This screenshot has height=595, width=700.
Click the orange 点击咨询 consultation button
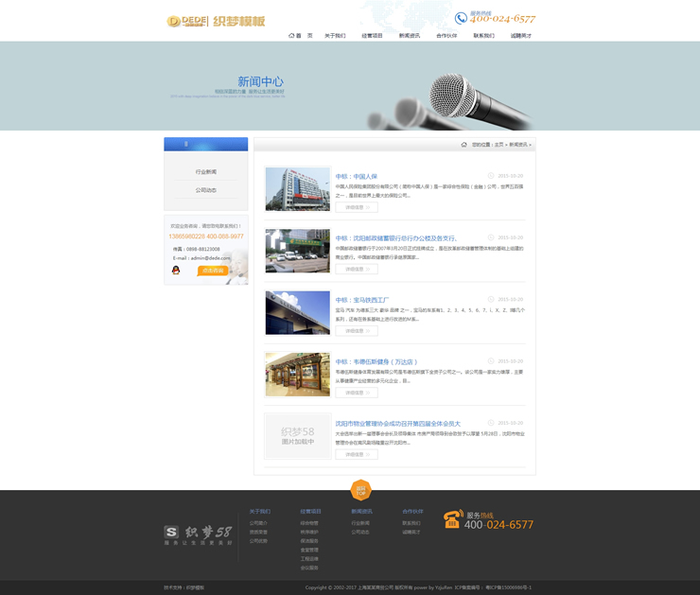point(213,271)
